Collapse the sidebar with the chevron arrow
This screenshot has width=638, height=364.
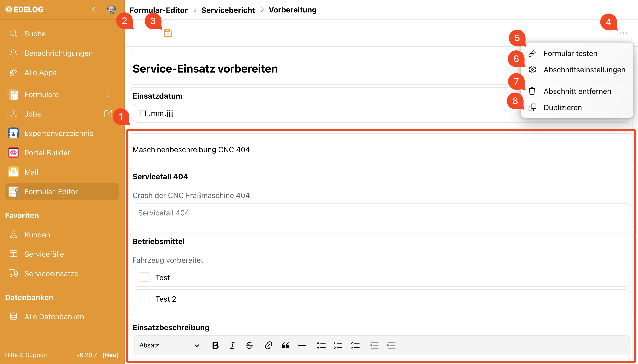point(94,10)
